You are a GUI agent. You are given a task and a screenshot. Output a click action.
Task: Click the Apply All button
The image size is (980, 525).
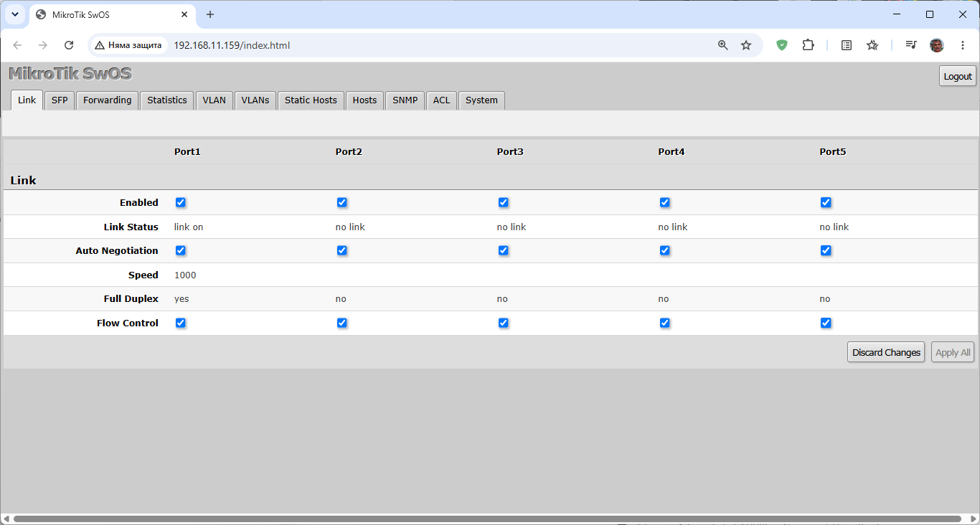pos(953,352)
